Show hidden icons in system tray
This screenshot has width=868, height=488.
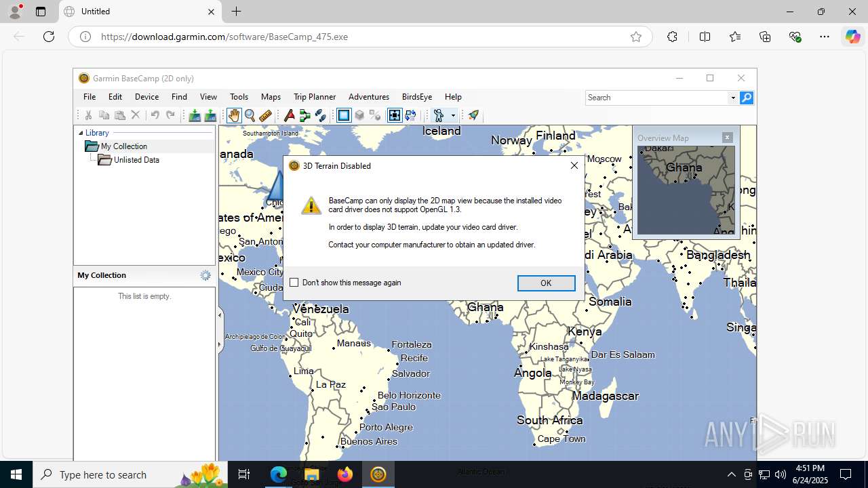(731, 474)
